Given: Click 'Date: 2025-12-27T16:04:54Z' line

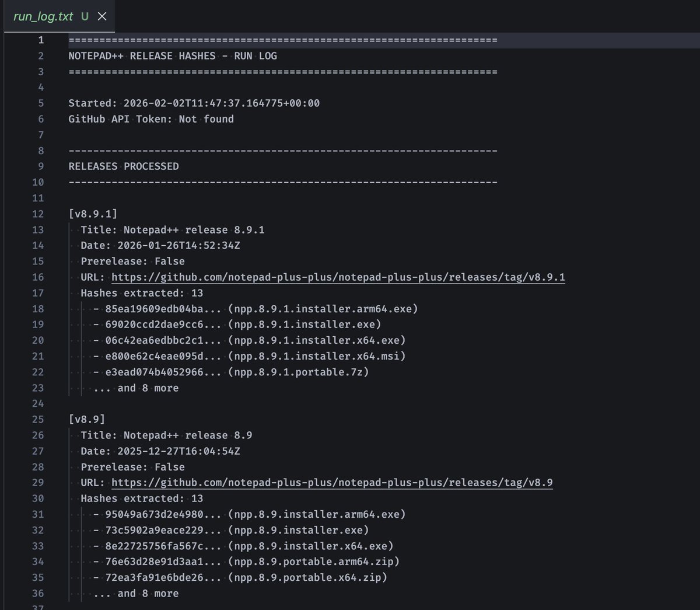Looking at the screenshot, I should coord(160,451).
